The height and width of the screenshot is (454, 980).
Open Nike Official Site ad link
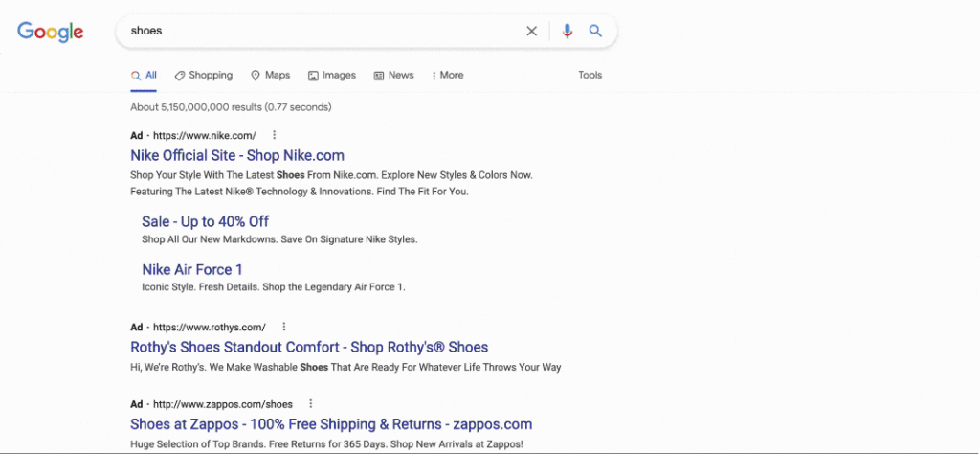point(237,155)
